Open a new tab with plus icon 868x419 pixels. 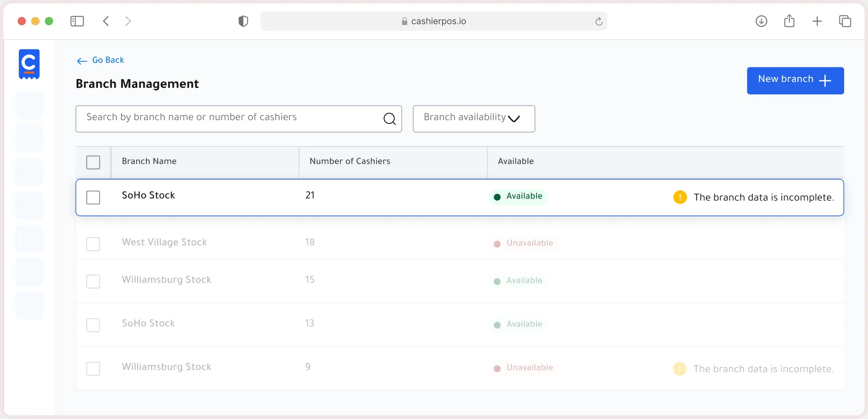[x=817, y=21]
